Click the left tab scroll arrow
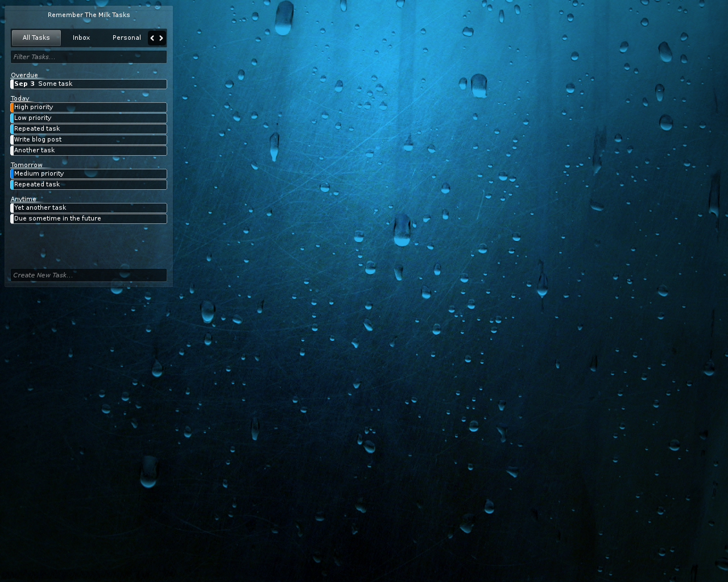Image resolution: width=728 pixels, height=582 pixels. [x=152, y=38]
